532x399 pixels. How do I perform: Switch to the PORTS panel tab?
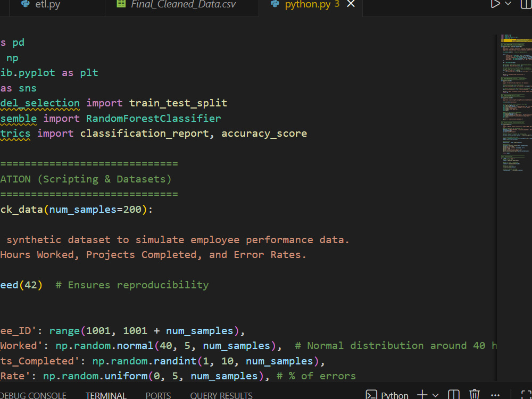[158, 395]
